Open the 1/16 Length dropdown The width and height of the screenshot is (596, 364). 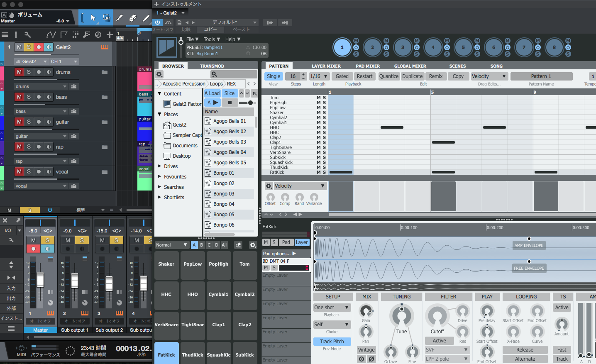pyautogui.click(x=319, y=76)
